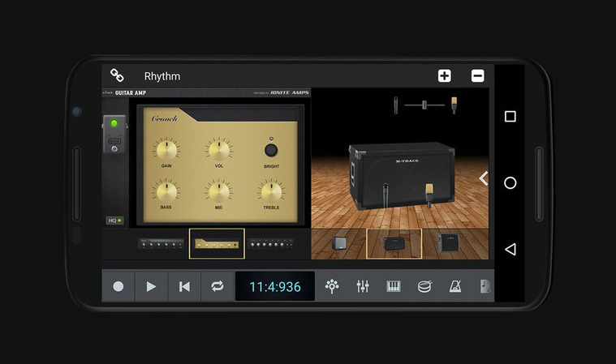Start recording with the record button
The width and height of the screenshot is (616, 364).
click(118, 286)
